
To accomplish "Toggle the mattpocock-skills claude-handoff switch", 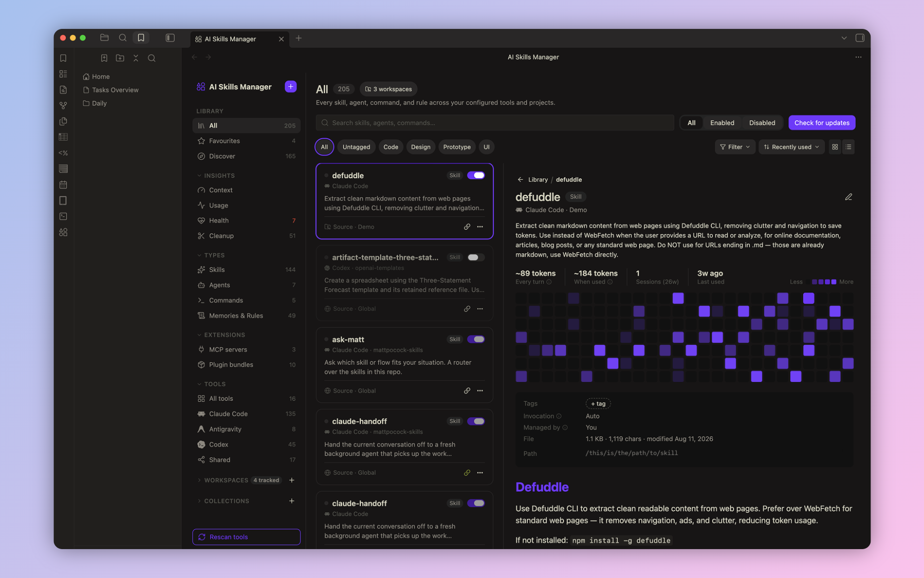I will click(x=476, y=421).
